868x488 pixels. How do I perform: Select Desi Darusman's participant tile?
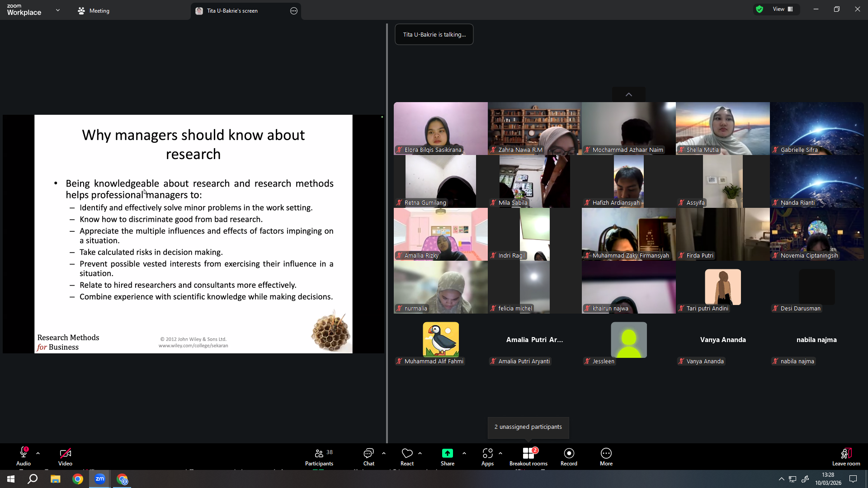coord(817,287)
